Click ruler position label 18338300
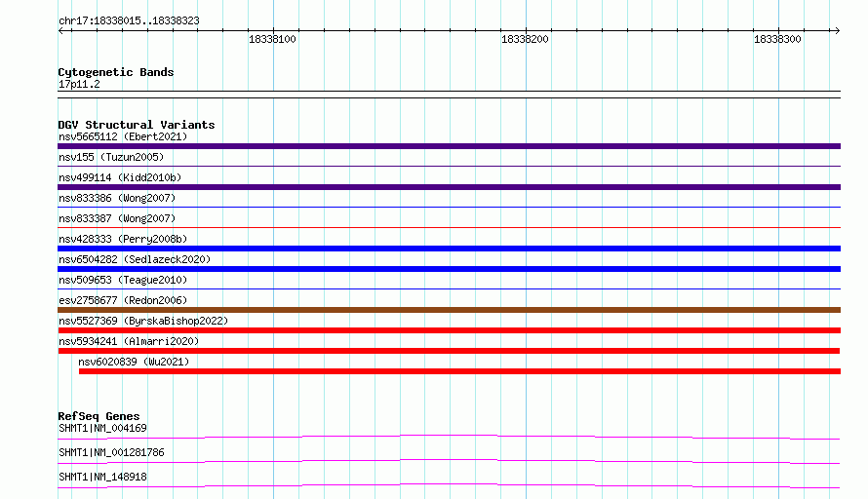This screenshot has height=499, width=868. (x=777, y=39)
